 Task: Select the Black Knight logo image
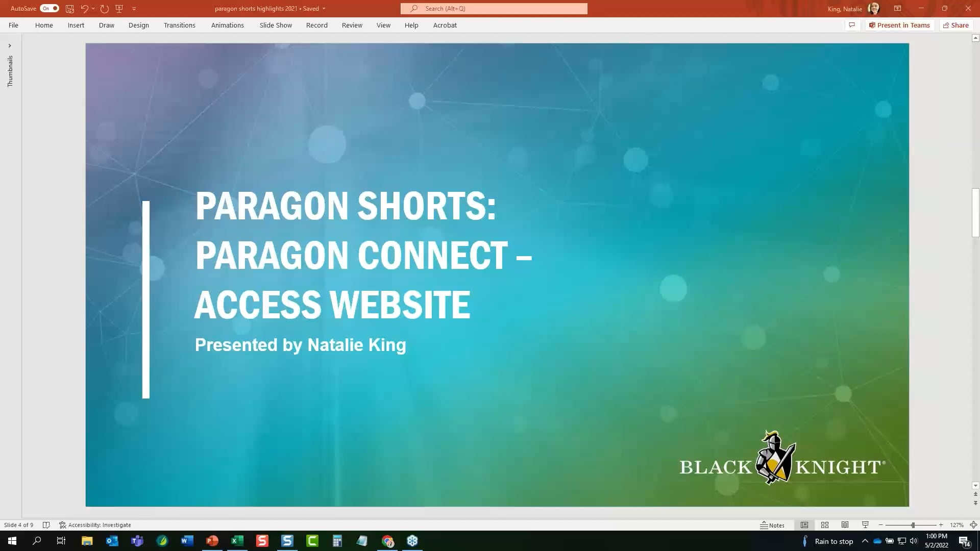(782, 458)
